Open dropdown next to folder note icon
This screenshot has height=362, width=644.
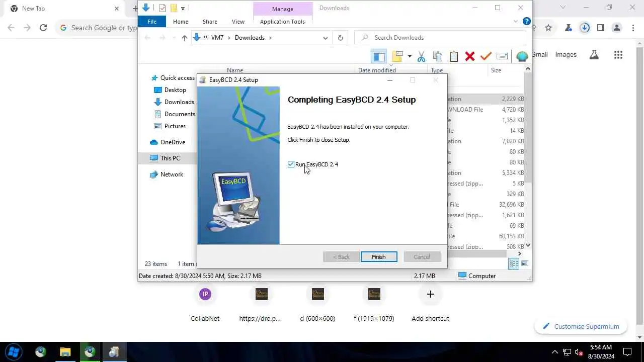point(410,56)
